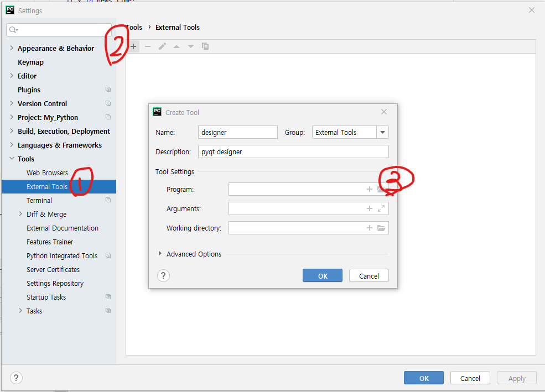545x392 pixels.
Task: Insert macro plus icon in Arguments field
Action: click(x=370, y=208)
